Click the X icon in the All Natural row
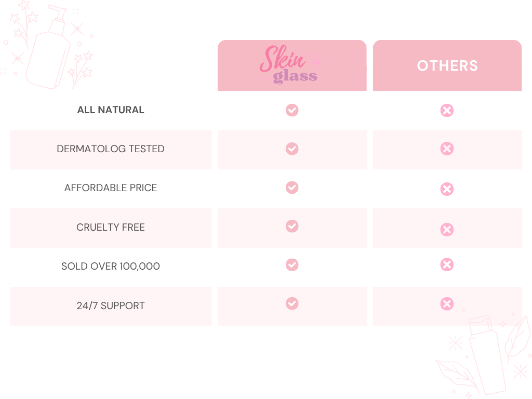 (x=447, y=110)
